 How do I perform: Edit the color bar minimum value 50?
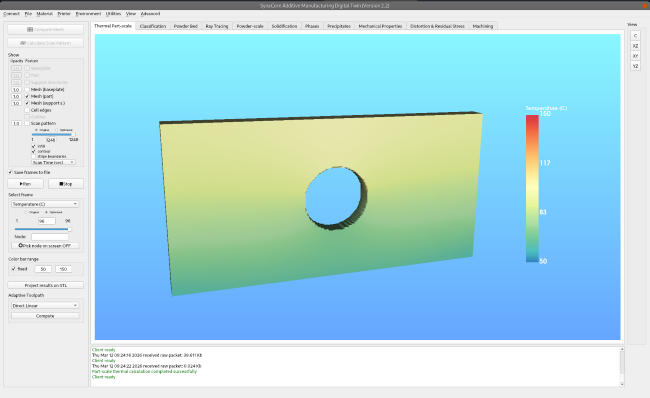click(43, 269)
